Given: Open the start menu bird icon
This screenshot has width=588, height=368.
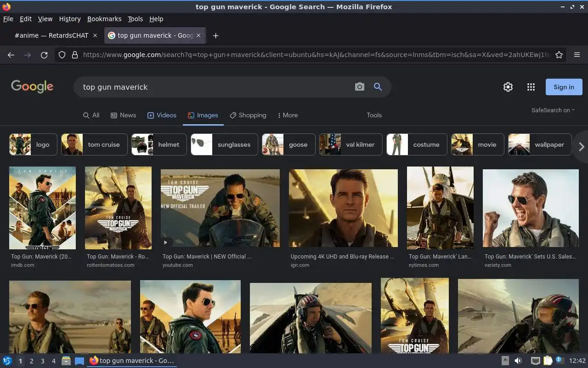Looking at the screenshot, I should click(x=7, y=361).
